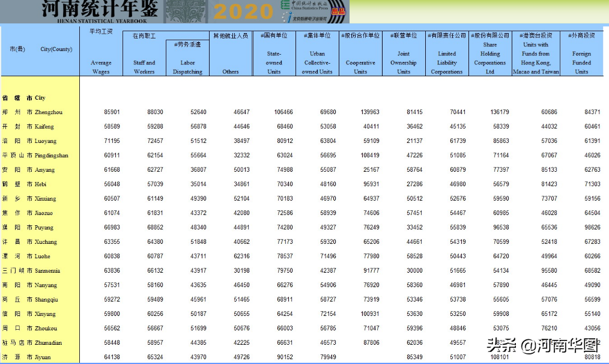The image size is (609, 364).
Task: Select Xinyang cooperative units value 100931
Action: point(370,314)
